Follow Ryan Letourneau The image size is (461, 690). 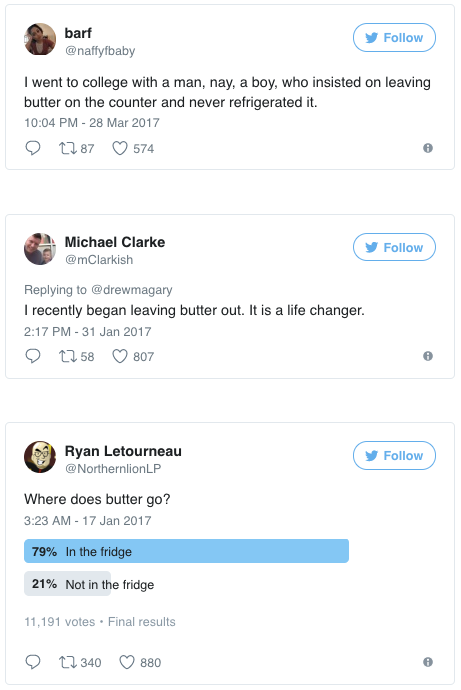click(x=394, y=455)
